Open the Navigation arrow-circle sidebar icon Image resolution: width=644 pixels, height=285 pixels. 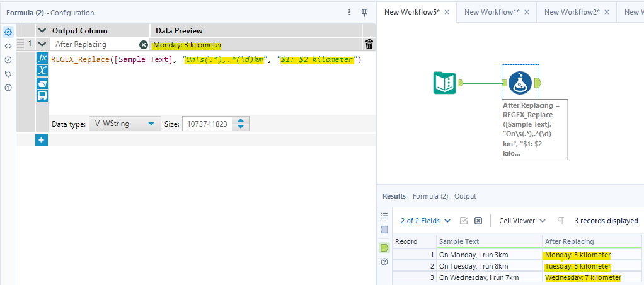pyautogui.click(x=8, y=60)
